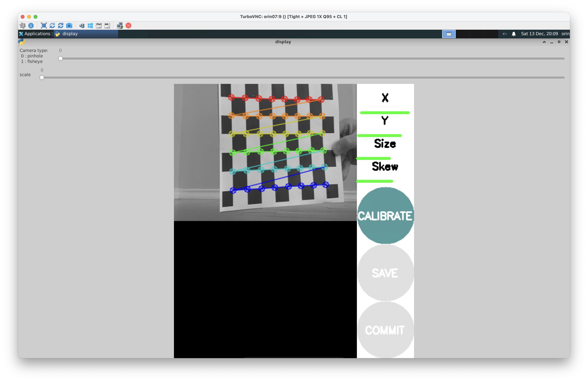The height and width of the screenshot is (382, 588).
Task: Toggle the Ctrl key modifier
Action: (x=99, y=25)
